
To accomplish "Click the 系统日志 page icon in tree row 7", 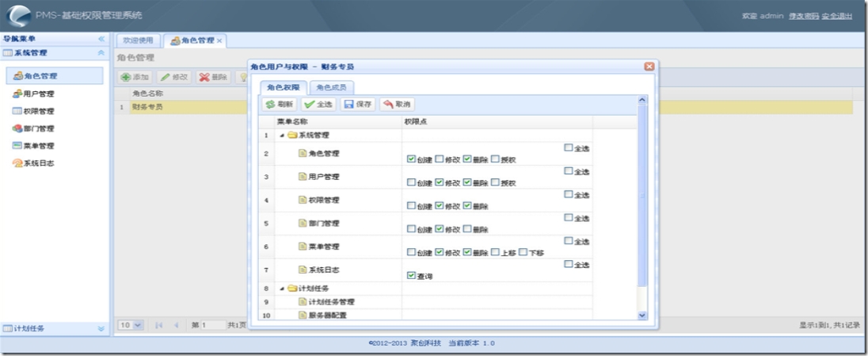I will click(x=303, y=270).
